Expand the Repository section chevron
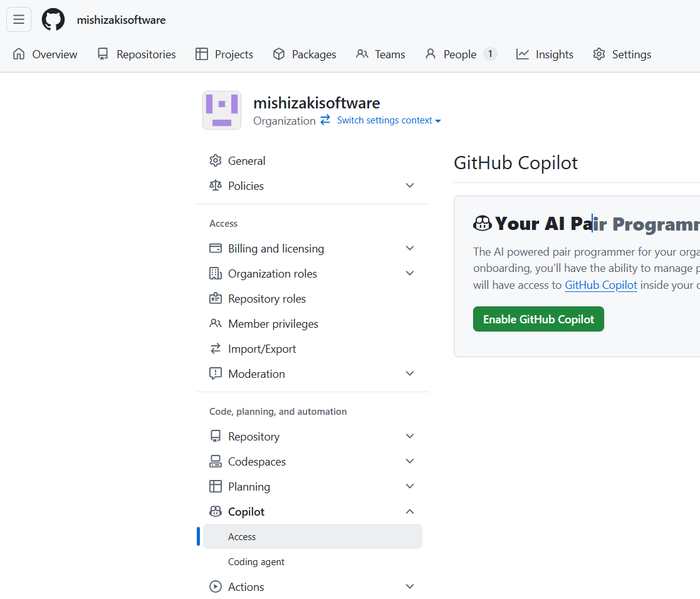Screen dimensions: 700x599 [x=410, y=436]
